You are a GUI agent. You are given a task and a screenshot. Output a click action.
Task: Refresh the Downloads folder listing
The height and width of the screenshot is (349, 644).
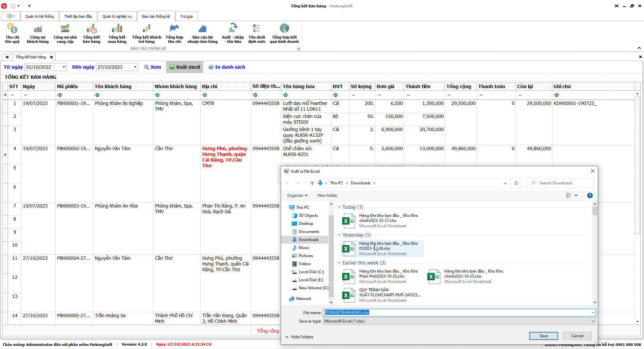[x=516, y=183]
